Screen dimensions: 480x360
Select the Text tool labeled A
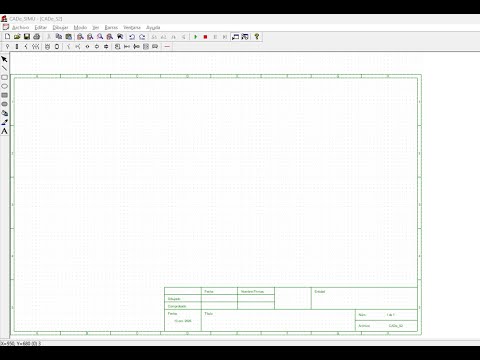click(x=4, y=131)
